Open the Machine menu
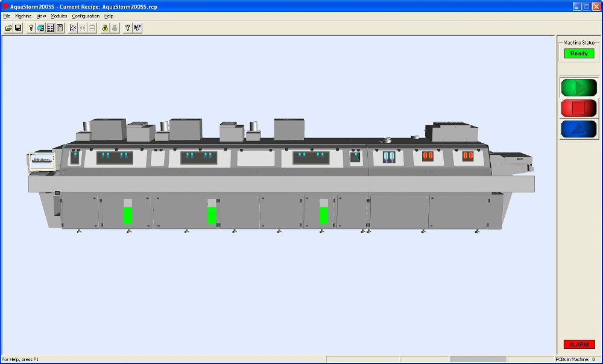 [x=23, y=16]
